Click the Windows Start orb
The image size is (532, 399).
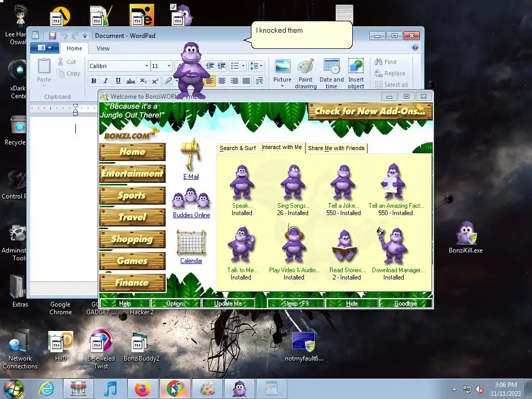(x=14, y=389)
